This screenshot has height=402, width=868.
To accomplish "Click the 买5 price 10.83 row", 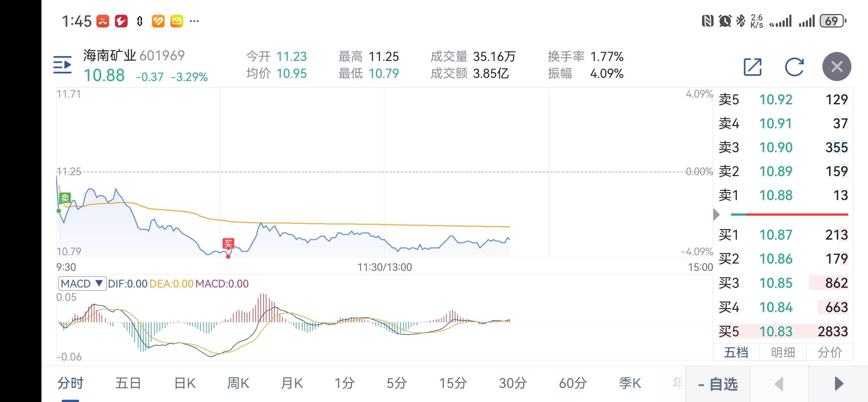I will [x=783, y=331].
